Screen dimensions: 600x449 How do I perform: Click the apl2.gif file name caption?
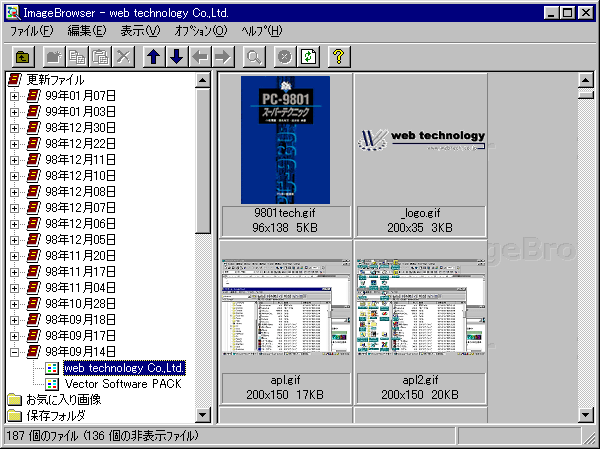pyautogui.click(x=420, y=380)
